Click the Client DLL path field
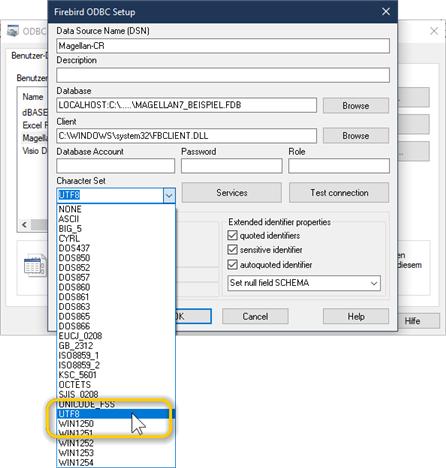Viewport: 446px width, 468px height. pyautogui.click(x=187, y=136)
